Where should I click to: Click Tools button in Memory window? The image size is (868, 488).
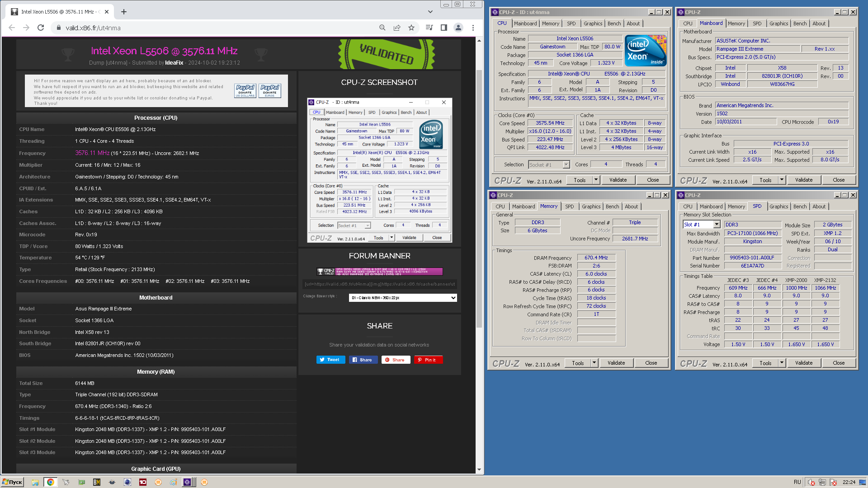click(578, 363)
